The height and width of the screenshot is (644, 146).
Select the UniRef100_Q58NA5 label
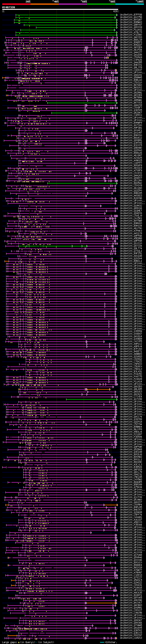131,77
